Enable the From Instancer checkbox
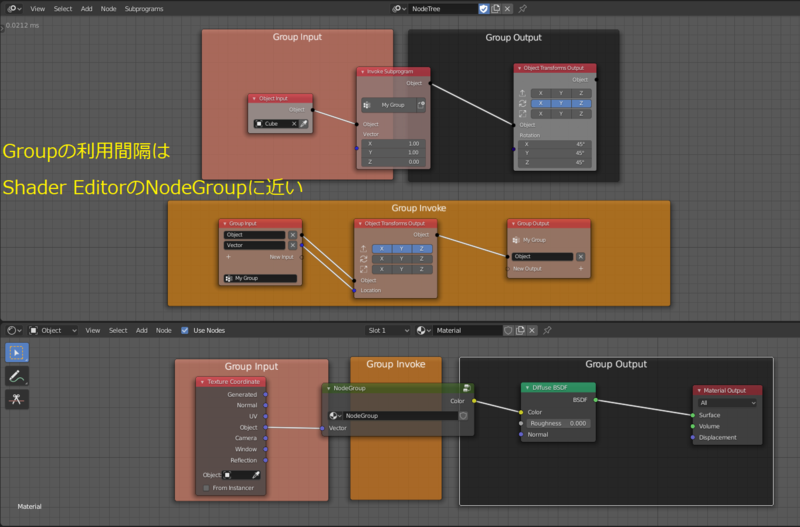 tap(206, 488)
